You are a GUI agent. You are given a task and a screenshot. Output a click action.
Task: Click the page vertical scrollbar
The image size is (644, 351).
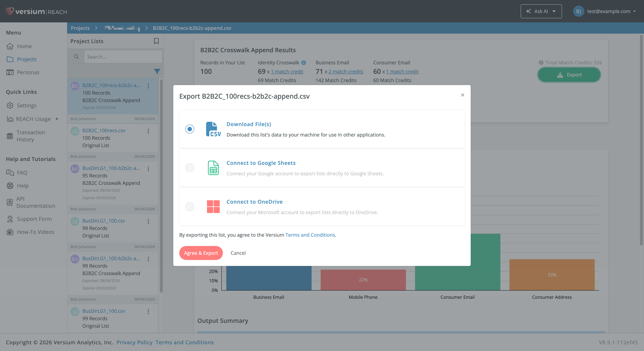[x=641, y=140]
